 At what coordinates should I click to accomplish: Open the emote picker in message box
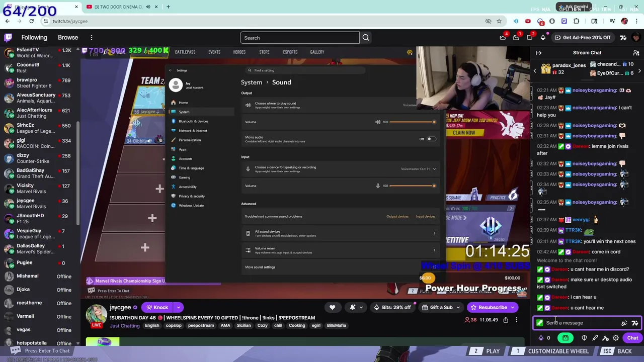pyautogui.click(x=624, y=323)
